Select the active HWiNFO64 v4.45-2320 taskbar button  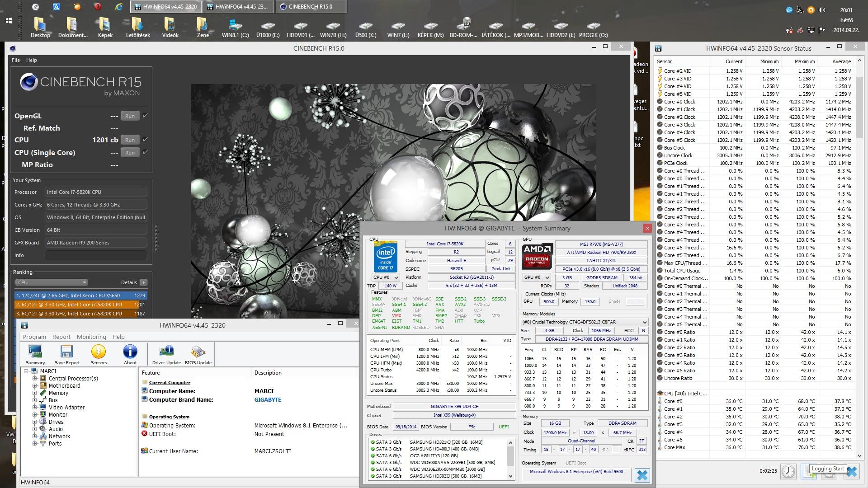click(165, 7)
